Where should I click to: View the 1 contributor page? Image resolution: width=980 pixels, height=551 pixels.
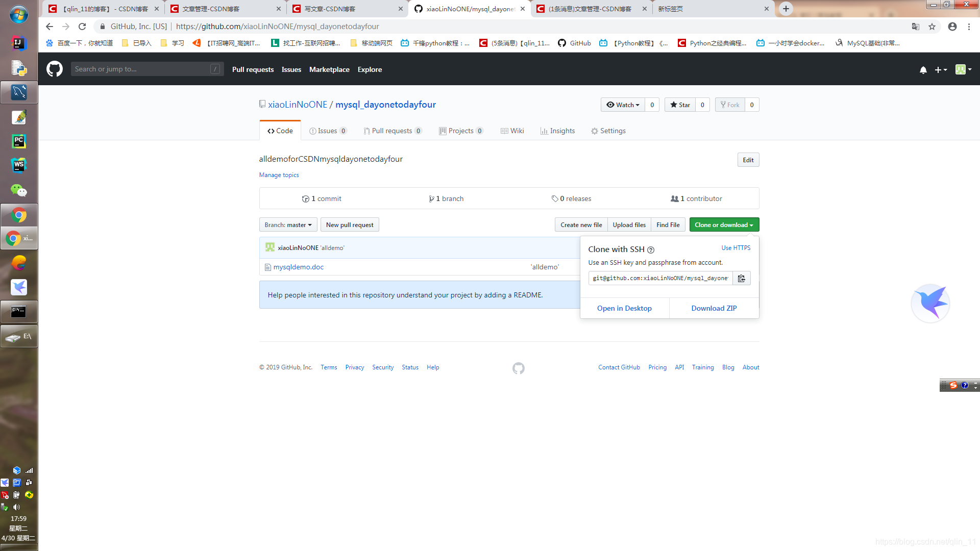click(696, 199)
